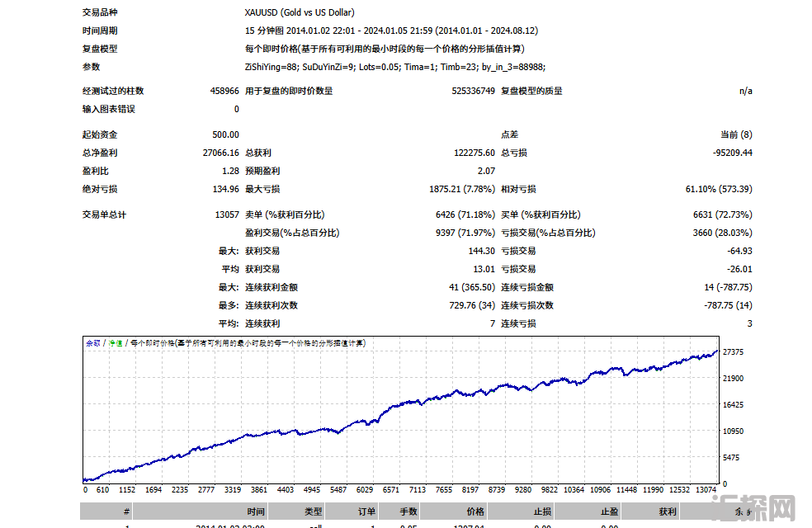Click the gross profit value 122275.60
812x528 pixels.
474,153
